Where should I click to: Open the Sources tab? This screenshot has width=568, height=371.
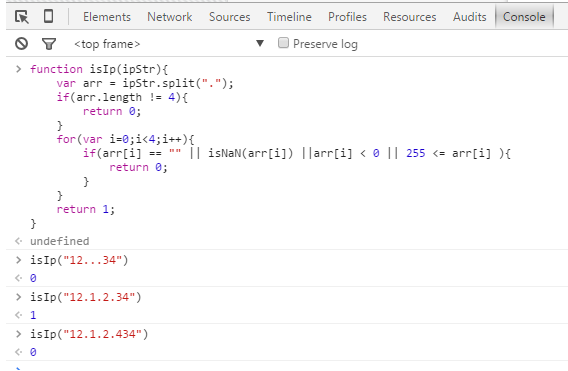click(230, 17)
